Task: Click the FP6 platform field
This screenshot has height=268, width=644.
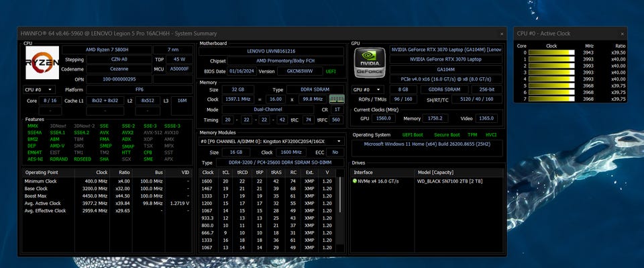Action: 140,89
